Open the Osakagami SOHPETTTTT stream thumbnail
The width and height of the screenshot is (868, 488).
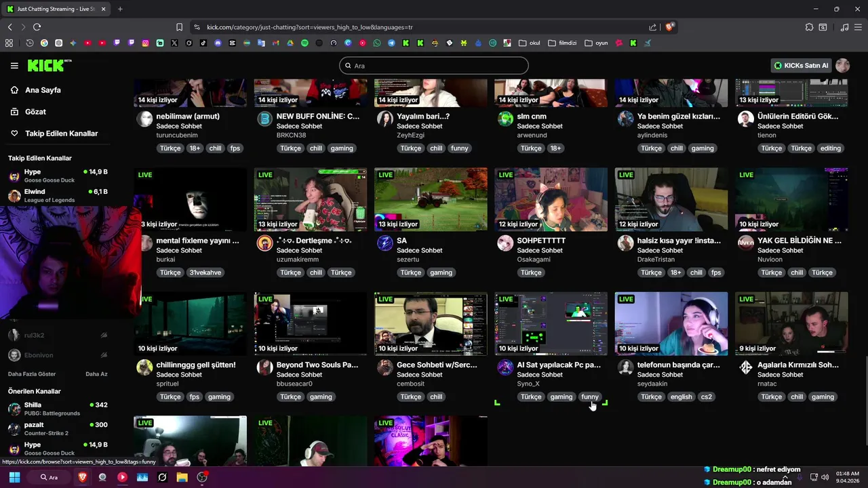[551, 199]
